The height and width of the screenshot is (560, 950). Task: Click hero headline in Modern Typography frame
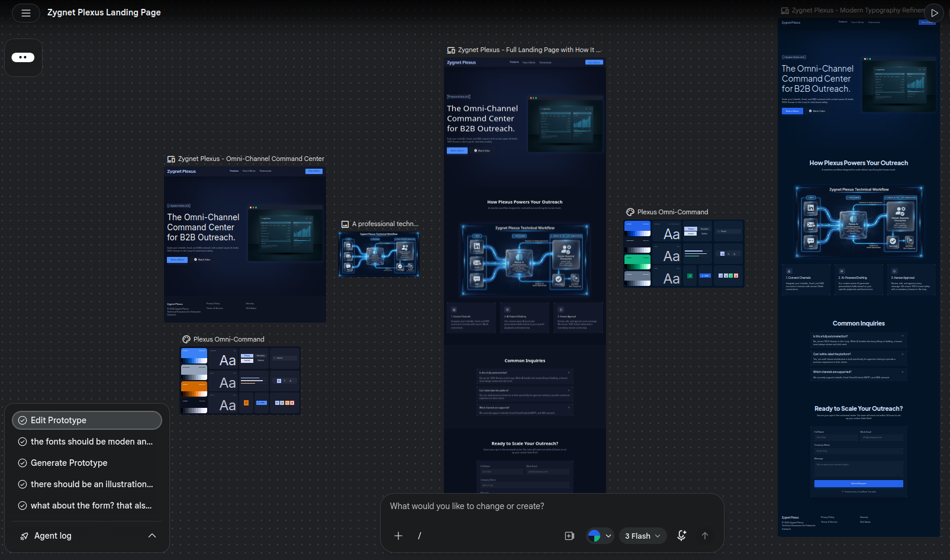[817, 79]
